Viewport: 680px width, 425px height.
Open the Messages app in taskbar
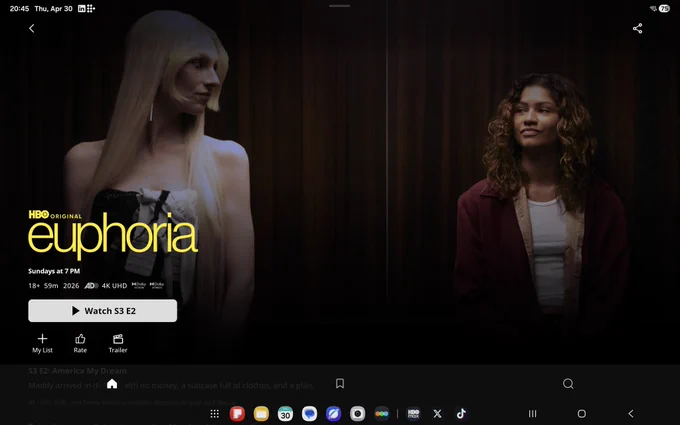[x=309, y=414]
